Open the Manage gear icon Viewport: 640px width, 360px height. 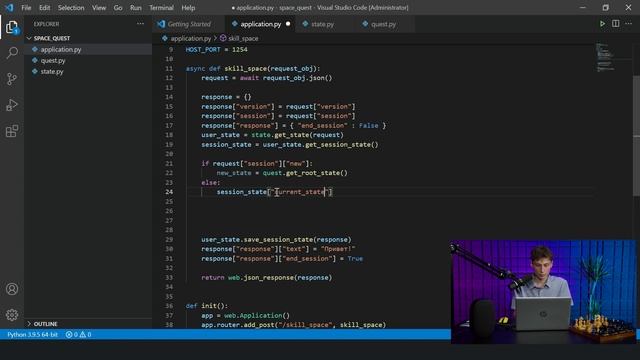pos(12,315)
